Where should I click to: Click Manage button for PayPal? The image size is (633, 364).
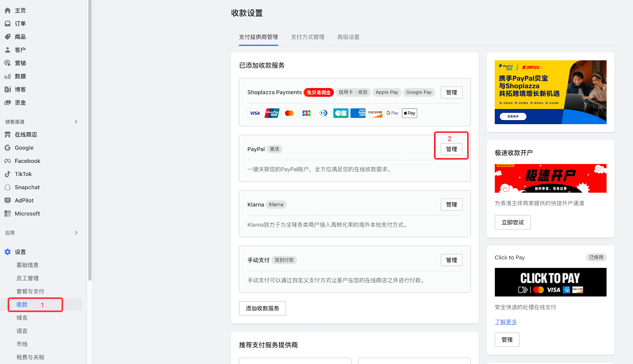point(451,149)
